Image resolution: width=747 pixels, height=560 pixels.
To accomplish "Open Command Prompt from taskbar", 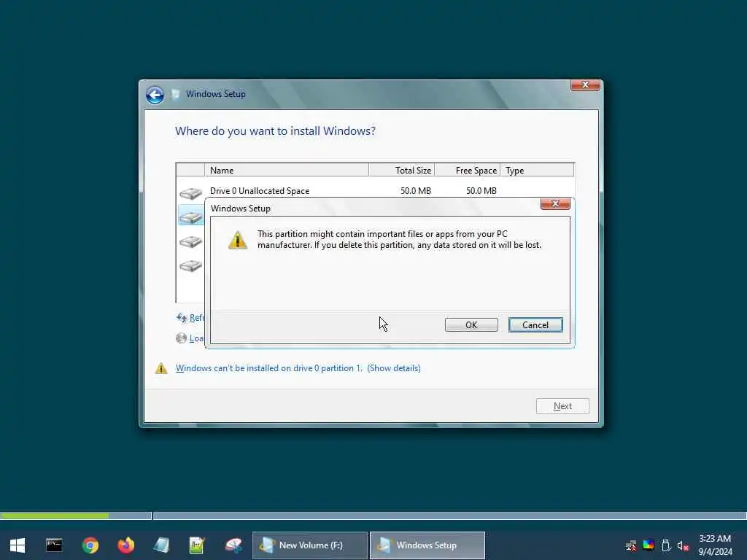I will 54,545.
